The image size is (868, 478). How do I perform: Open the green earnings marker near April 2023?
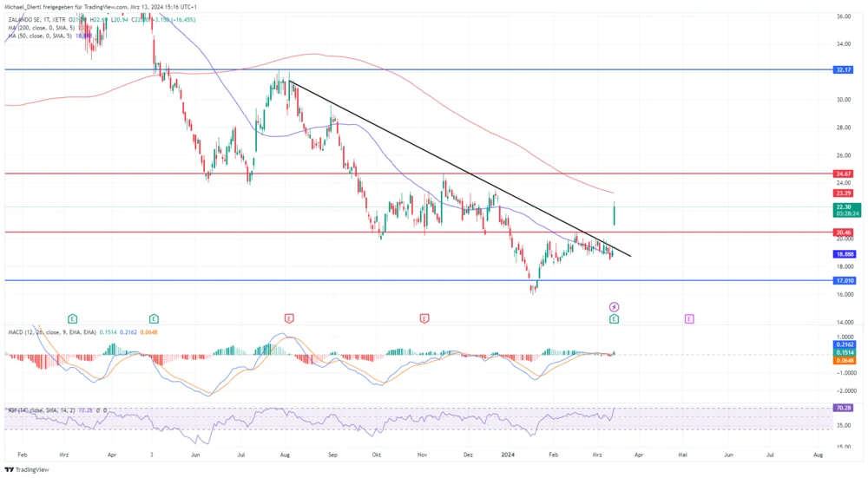[x=154, y=319]
